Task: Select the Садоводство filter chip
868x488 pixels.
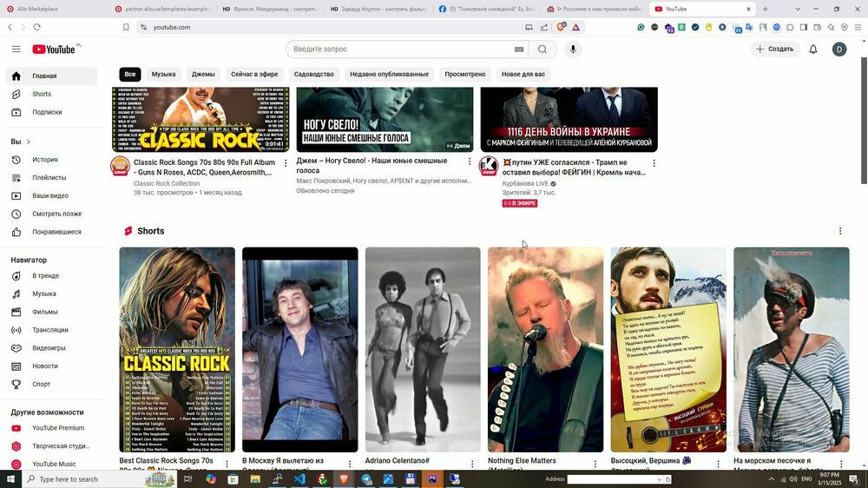Action: tap(314, 74)
